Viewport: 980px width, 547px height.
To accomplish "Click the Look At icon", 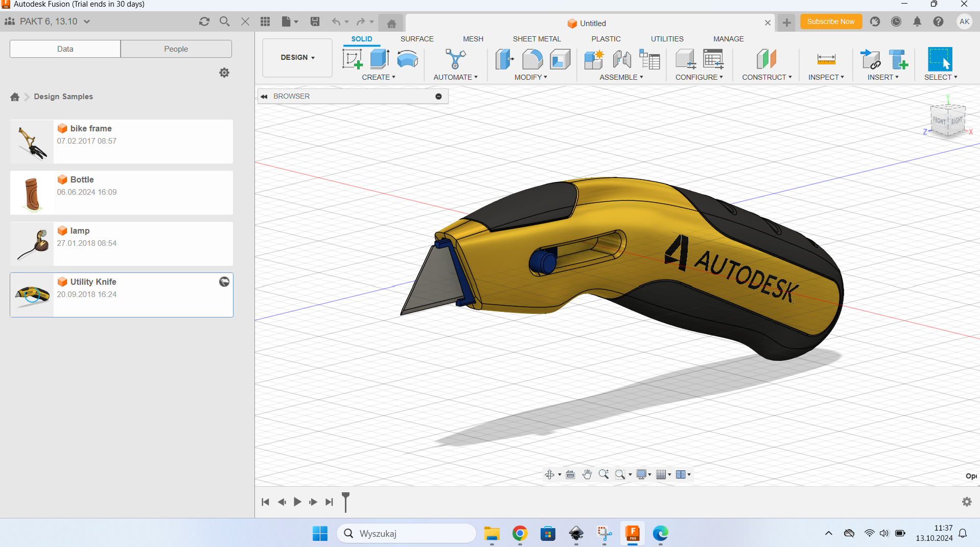I will 570,474.
